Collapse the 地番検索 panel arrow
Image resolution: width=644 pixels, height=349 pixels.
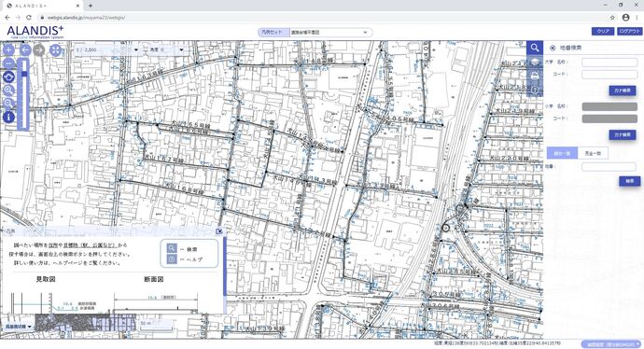pyautogui.click(x=553, y=48)
